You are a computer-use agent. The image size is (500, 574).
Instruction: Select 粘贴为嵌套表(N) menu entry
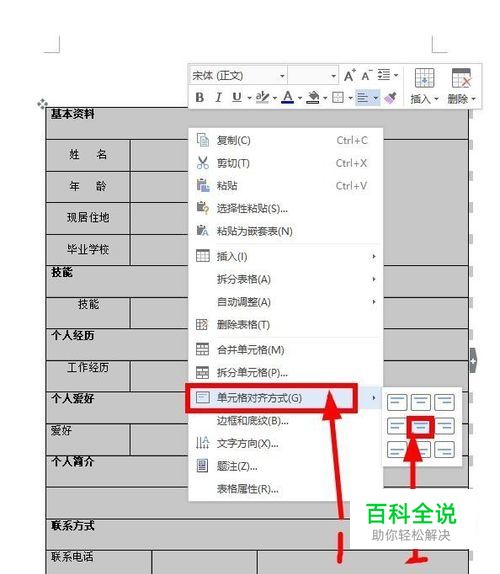click(x=286, y=231)
